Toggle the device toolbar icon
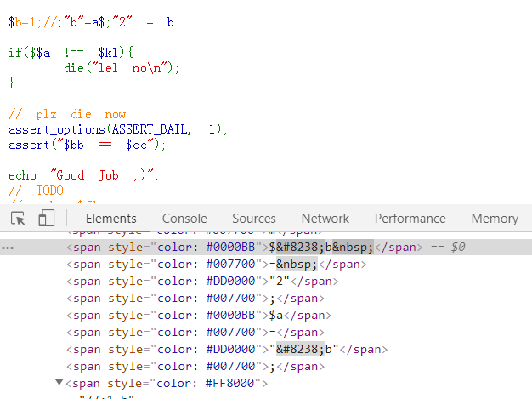Image resolution: width=532 pixels, height=399 pixels. (47, 218)
